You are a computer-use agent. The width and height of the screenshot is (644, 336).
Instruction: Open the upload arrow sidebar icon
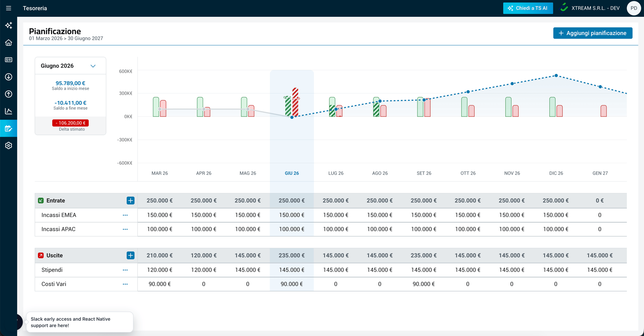pos(9,94)
